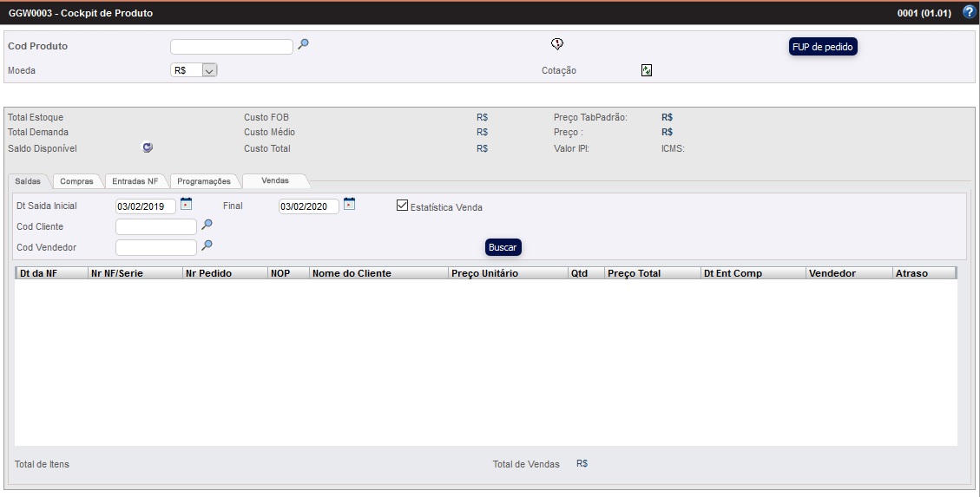This screenshot has height=497, width=980.
Task: Sort by Preço Unitário column header
Action: coord(484,273)
